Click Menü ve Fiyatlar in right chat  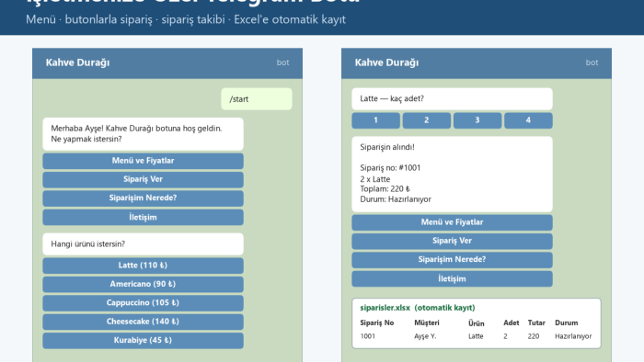453,222
